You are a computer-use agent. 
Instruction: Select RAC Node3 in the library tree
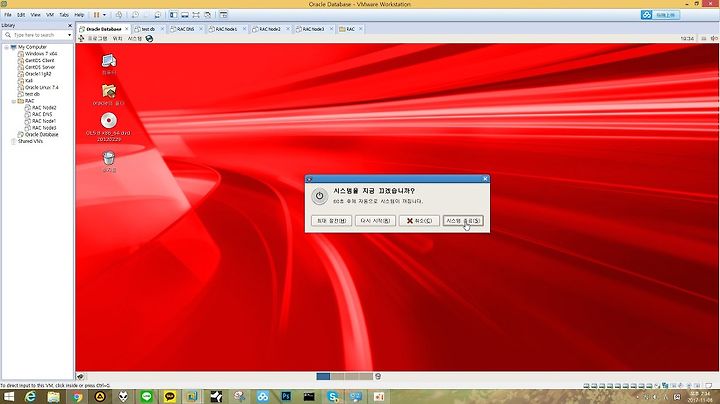44,128
